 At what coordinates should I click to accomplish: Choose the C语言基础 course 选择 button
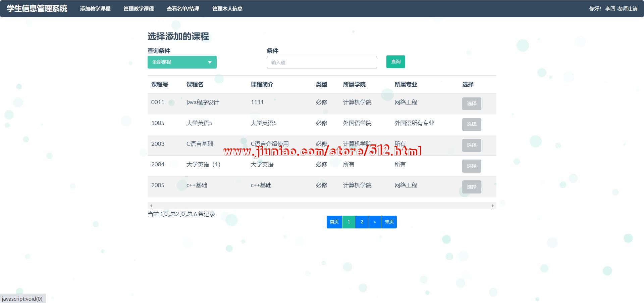471,145
